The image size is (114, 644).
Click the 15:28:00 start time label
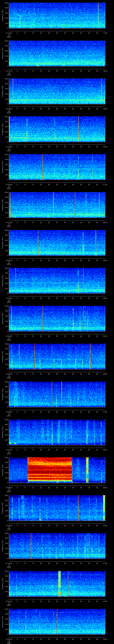tap(9, 487)
